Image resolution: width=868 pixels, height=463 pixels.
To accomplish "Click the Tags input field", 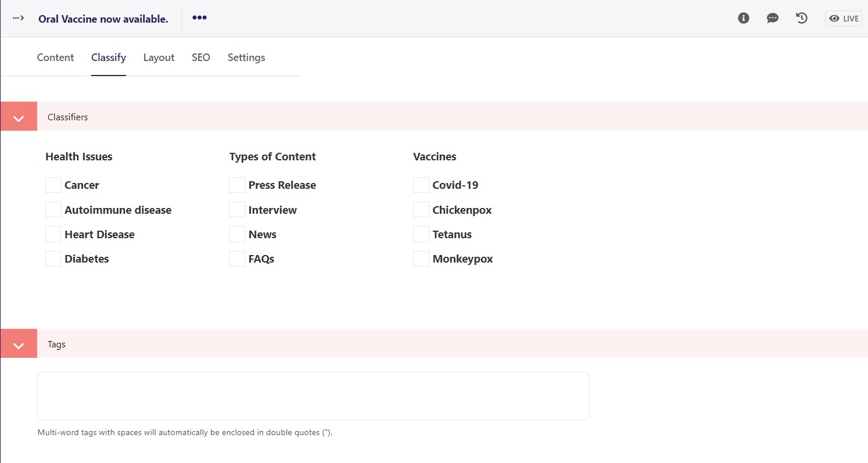I will (x=313, y=396).
